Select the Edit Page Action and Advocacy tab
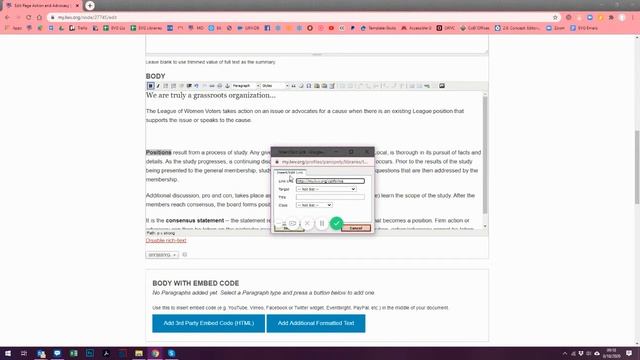 [42, 6]
